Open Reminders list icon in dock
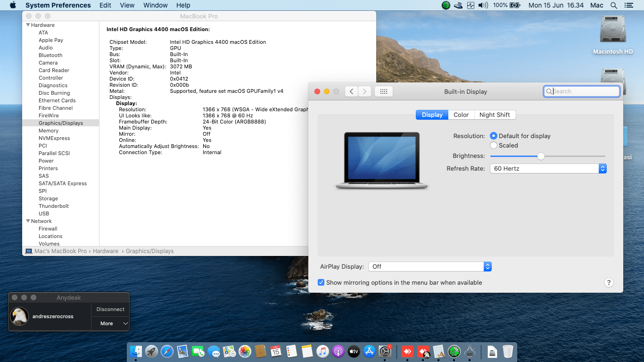This screenshot has height=362, width=644. tap(291, 351)
